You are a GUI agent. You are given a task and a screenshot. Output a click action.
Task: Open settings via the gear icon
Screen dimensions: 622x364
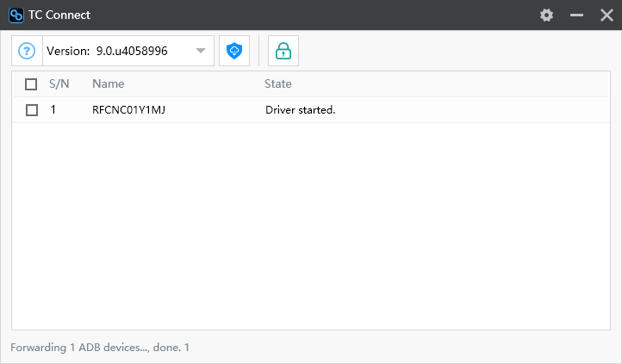point(546,15)
